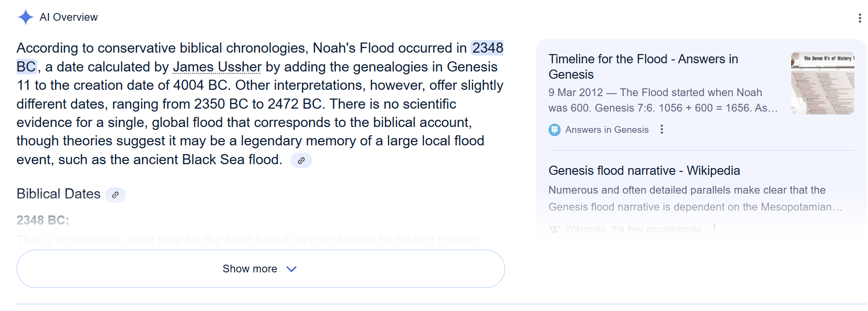Click the 2348 BC: subheading
This screenshot has width=868, height=311.
point(43,220)
